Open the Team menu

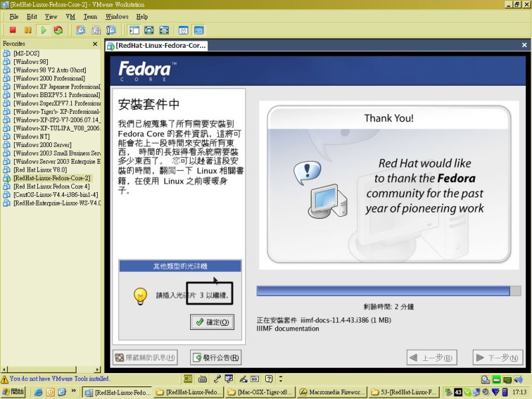pyautogui.click(x=90, y=17)
